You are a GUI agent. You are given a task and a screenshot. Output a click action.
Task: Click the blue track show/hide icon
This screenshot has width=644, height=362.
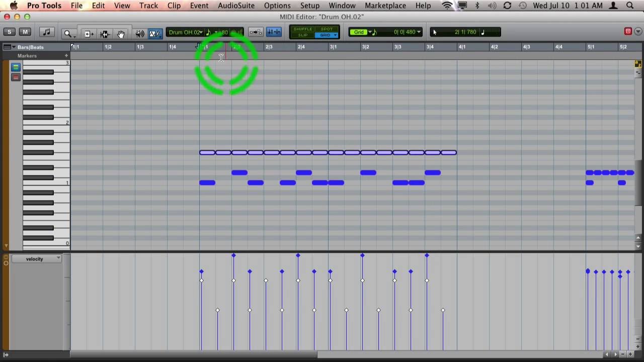(16, 67)
